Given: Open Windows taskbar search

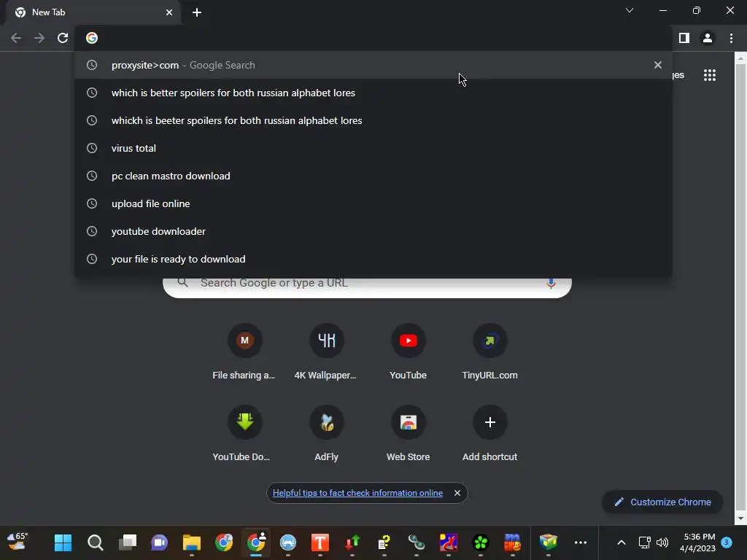Looking at the screenshot, I should 96,542.
